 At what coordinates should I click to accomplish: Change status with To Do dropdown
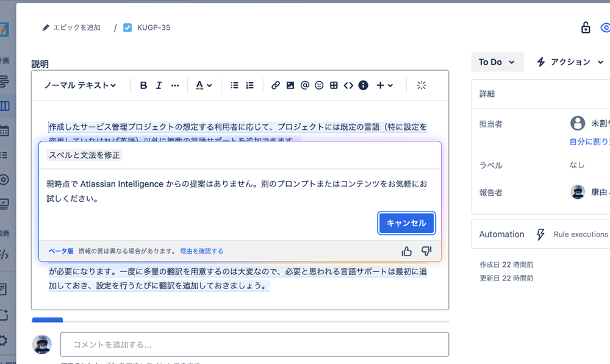coord(497,62)
